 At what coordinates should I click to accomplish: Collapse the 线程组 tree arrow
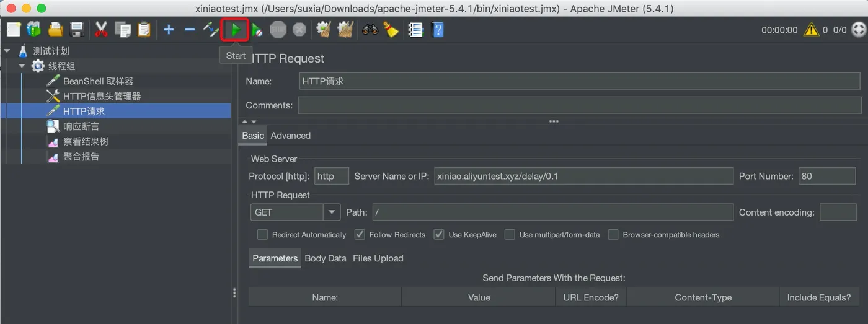coord(22,66)
